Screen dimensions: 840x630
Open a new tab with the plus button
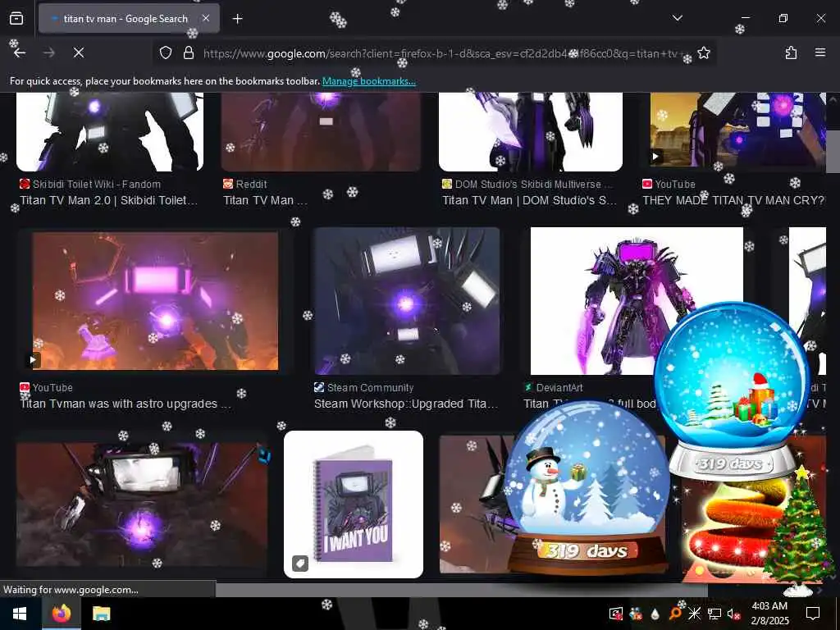pos(238,19)
